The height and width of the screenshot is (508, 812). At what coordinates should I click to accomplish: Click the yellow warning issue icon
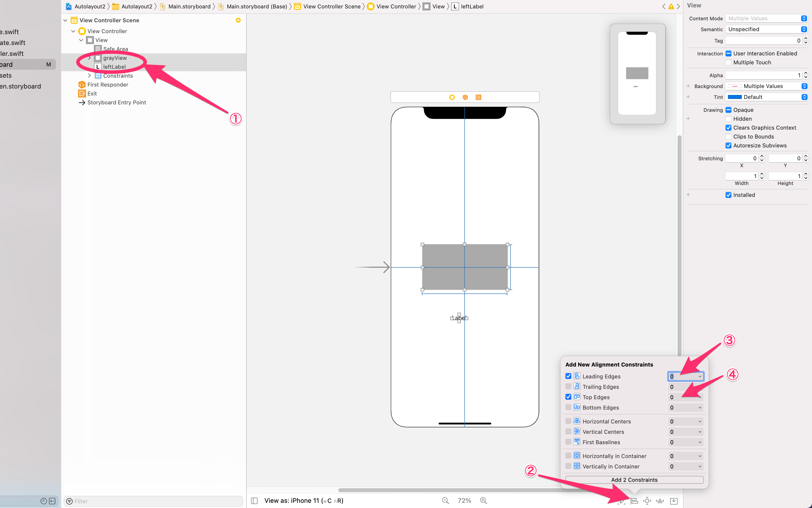[x=671, y=6]
